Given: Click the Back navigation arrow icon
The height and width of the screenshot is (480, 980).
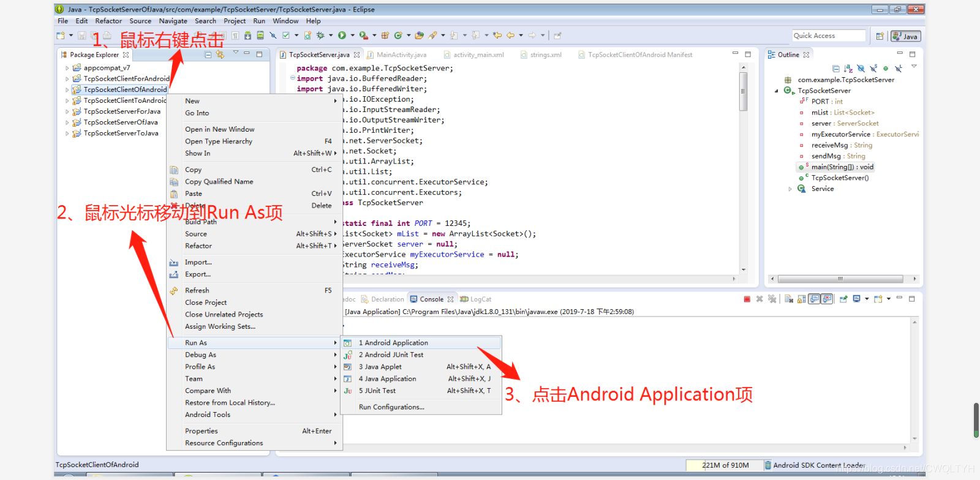Looking at the screenshot, I should (x=510, y=36).
